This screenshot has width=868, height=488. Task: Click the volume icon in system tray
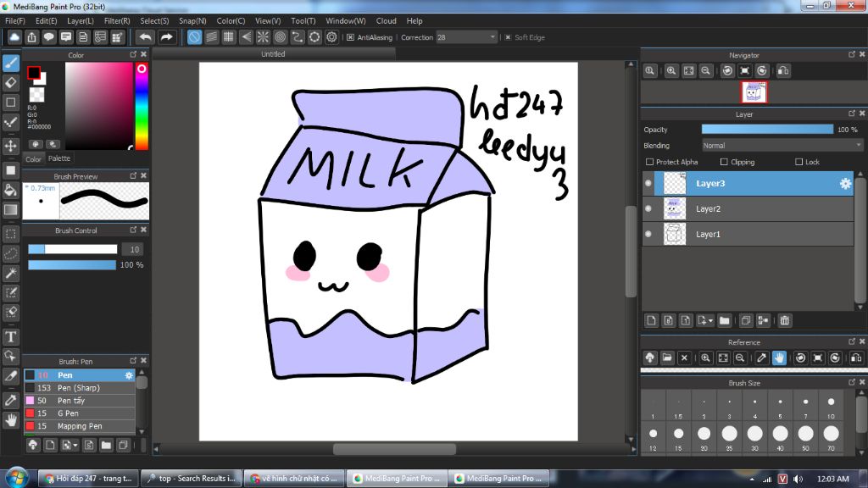click(798, 479)
